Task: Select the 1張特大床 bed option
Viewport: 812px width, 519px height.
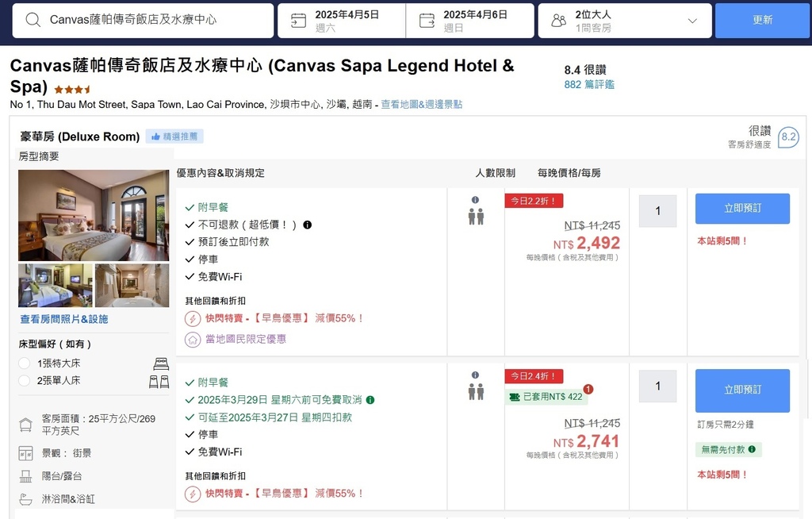Action: pyautogui.click(x=24, y=363)
